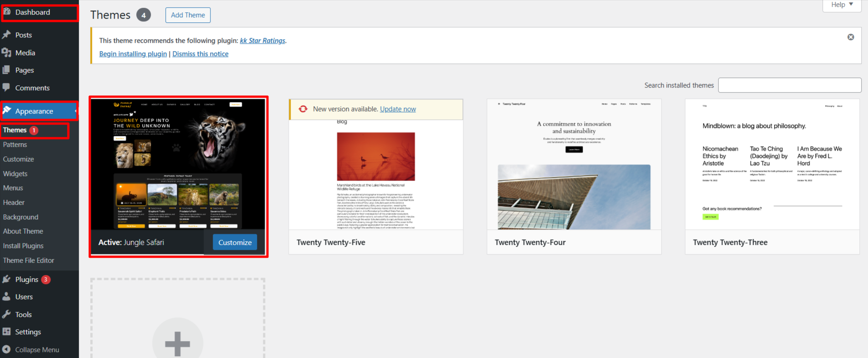868x358 pixels.
Task: Open Media menu item
Action: pos(25,53)
